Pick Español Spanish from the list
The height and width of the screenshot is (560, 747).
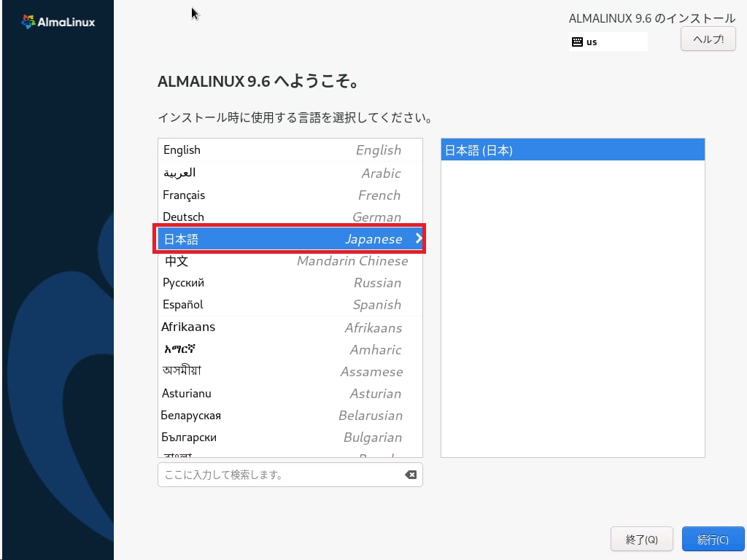290,305
